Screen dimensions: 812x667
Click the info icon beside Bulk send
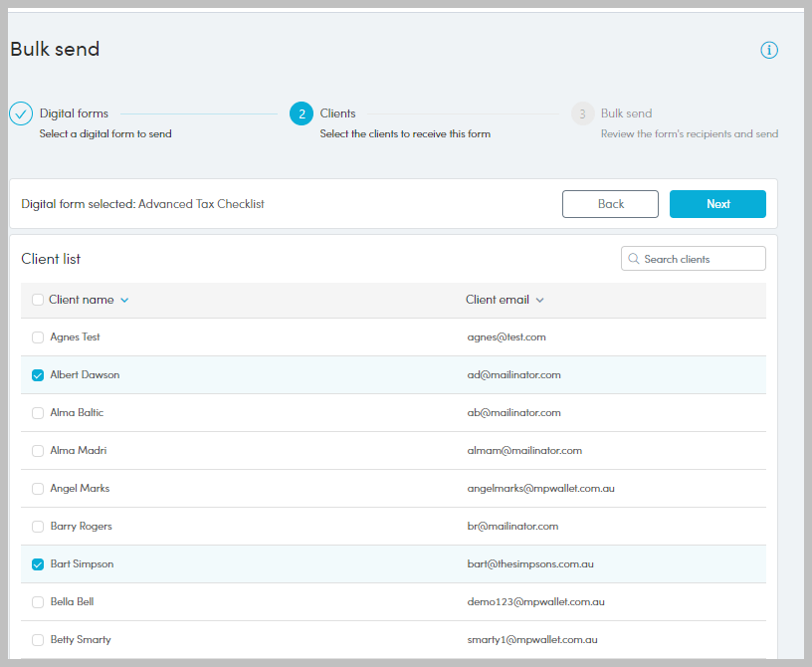tap(768, 50)
